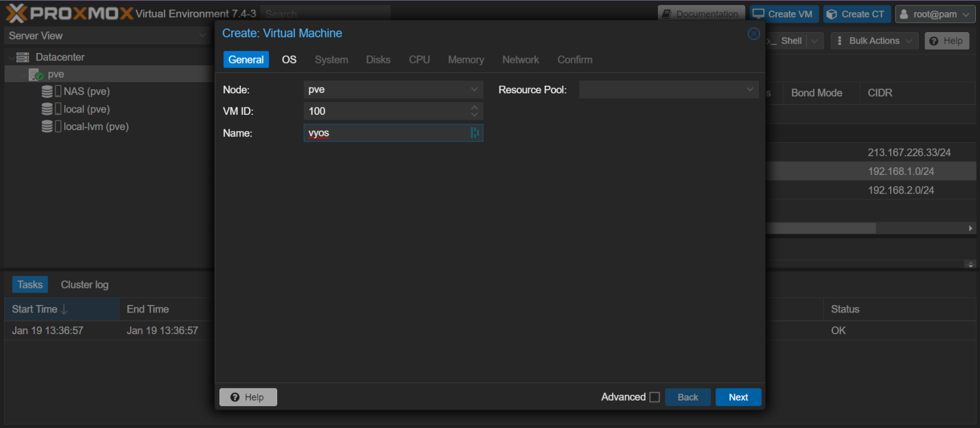Click the Help question mark icon in dialog
Image resolution: width=980 pixels, height=428 pixels.
[235, 397]
